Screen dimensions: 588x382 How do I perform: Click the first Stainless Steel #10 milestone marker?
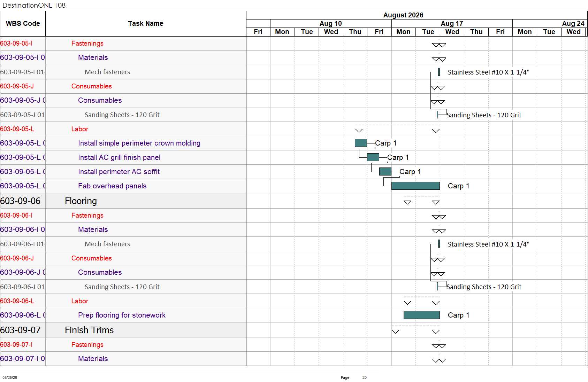pos(439,72)
